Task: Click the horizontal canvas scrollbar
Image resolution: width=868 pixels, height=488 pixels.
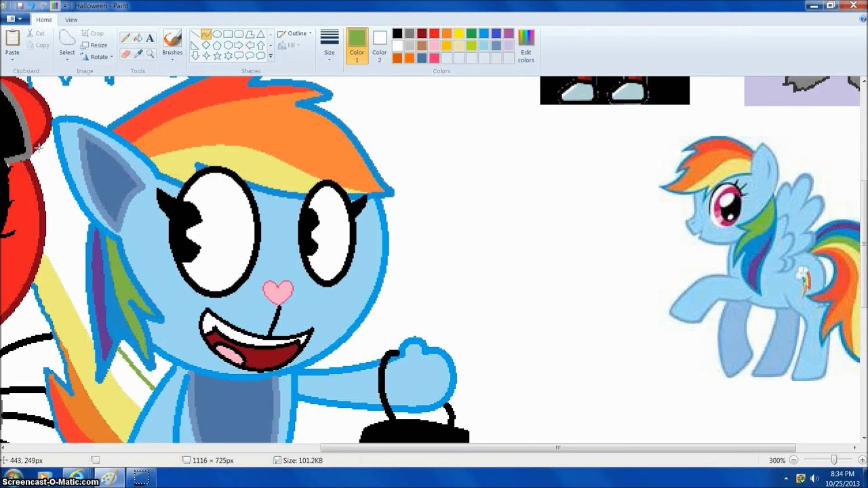Action: (557, 447)
